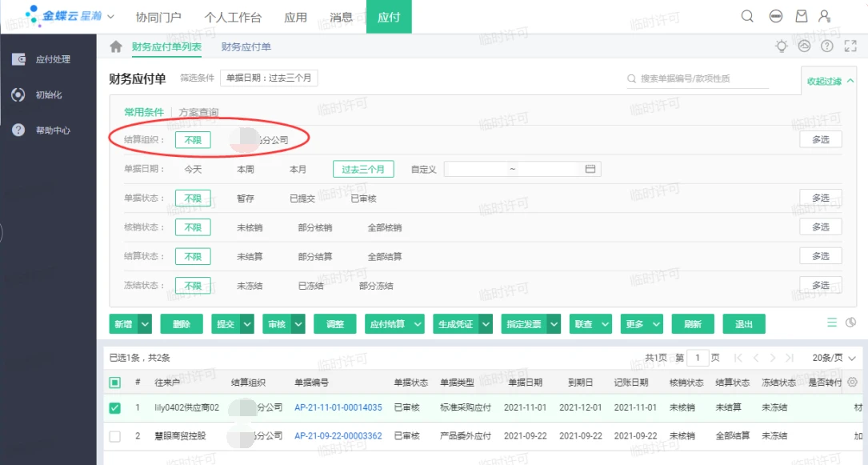Click the select-all checkbox in table header

coord(114,383)
